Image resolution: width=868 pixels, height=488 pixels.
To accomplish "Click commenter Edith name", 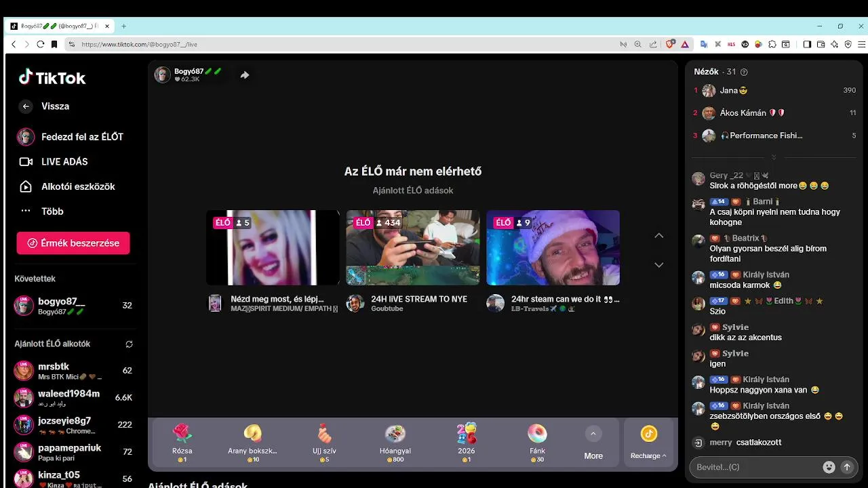I will [783, 301].
